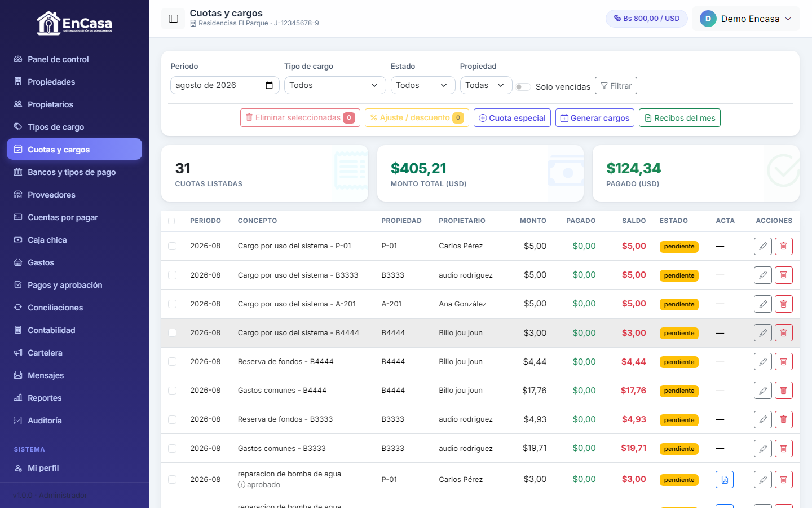Open the Tipo de cargo dropdown

coord(334,85)
